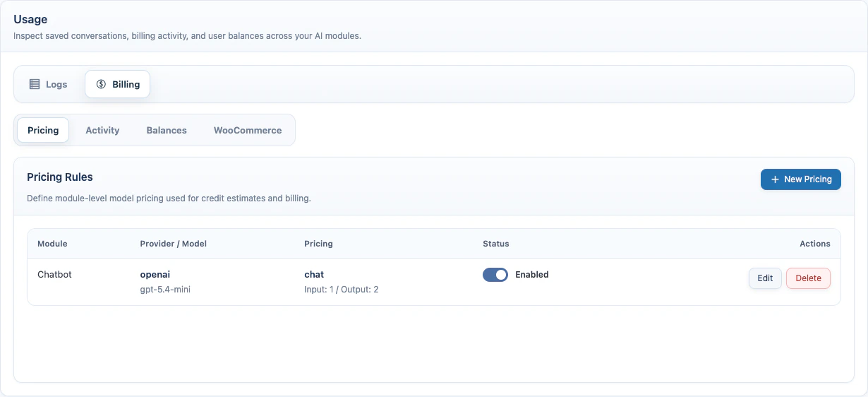Screen dimensions: 868x397
Task: Click the Pricing column header
Action: point(318,244)
